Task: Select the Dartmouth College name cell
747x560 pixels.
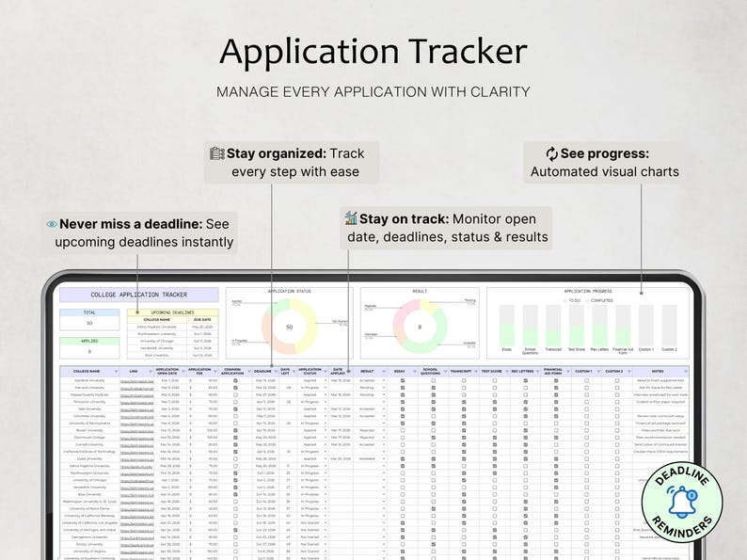Action: 89,438
